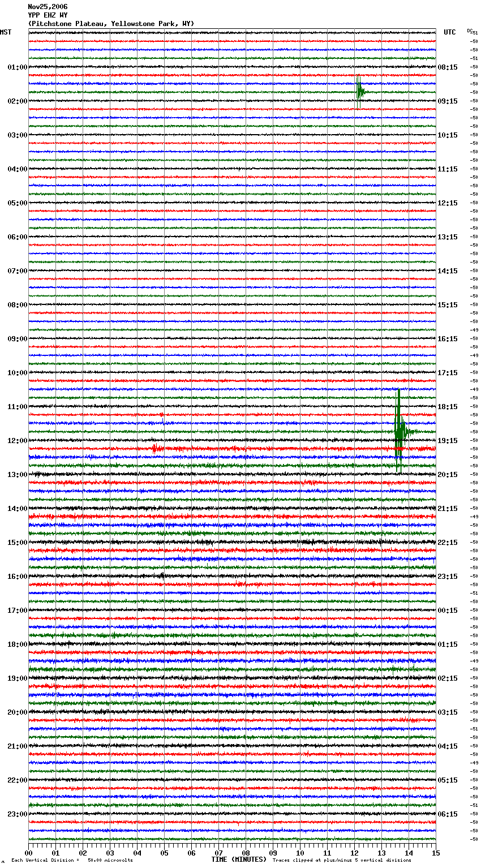Click the 23:15 UTC time label
This screenshot has height=868, width=481.
coord(448,577)
